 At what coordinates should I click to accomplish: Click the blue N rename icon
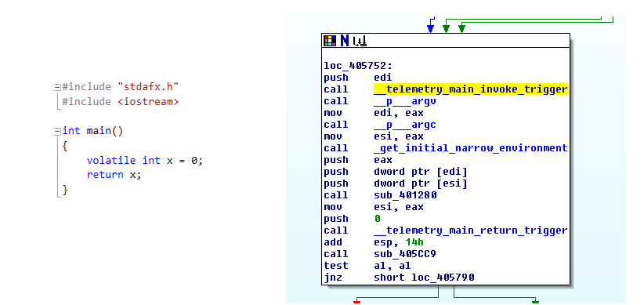pyautogui.click(x=345, y=40)
